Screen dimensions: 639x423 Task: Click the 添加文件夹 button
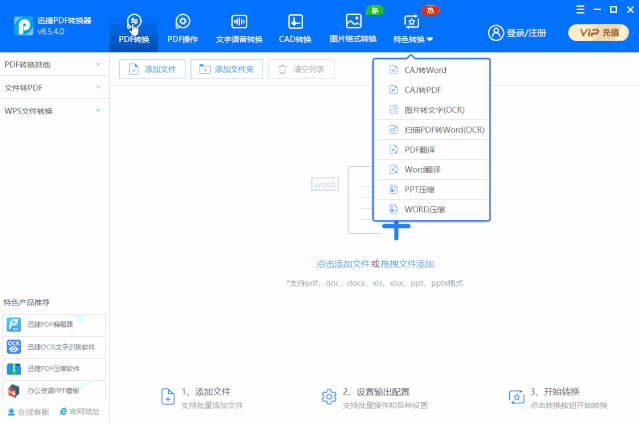(x=227, y=69)
